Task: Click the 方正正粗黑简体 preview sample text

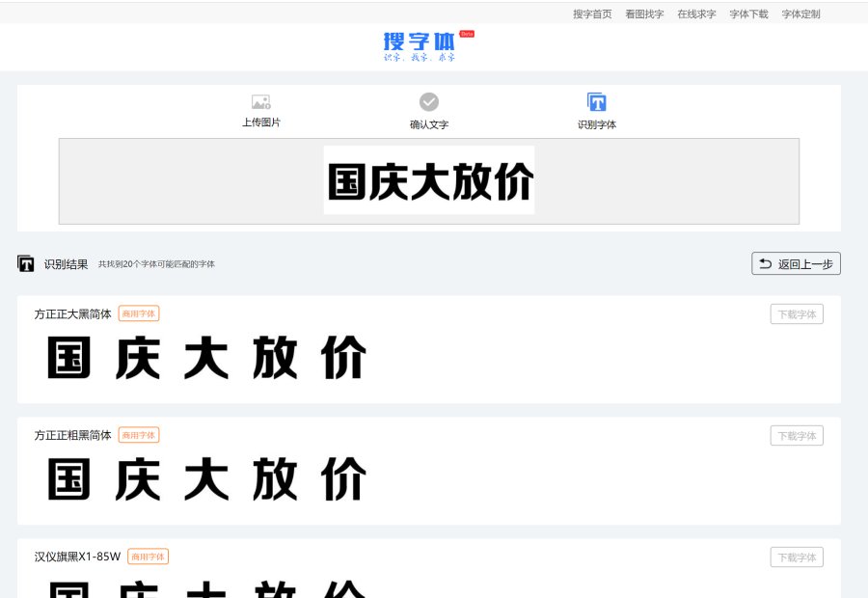Action: [x=206, y=479]
